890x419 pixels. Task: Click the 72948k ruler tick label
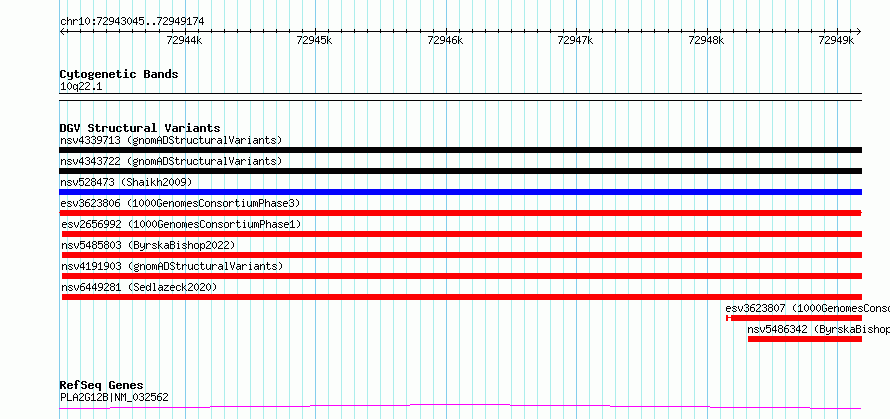pos(706,40)
